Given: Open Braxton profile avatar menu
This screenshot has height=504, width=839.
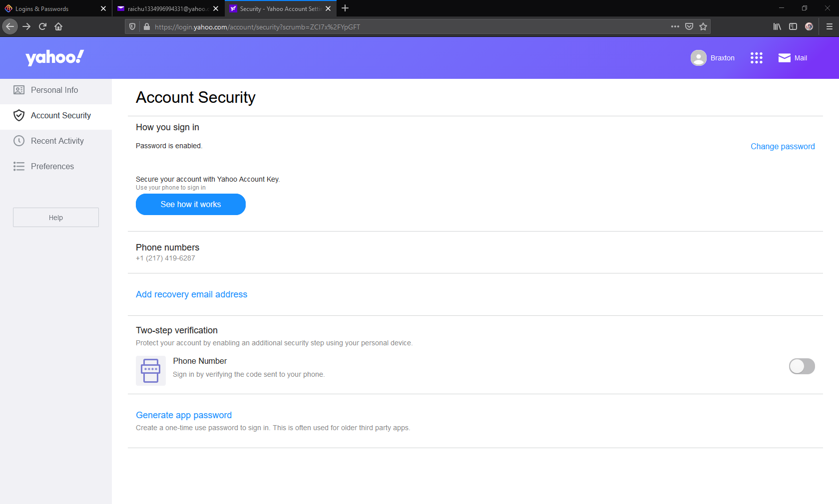Looking at the screenshot, I should pyautogui.click(x=699, y=58).
